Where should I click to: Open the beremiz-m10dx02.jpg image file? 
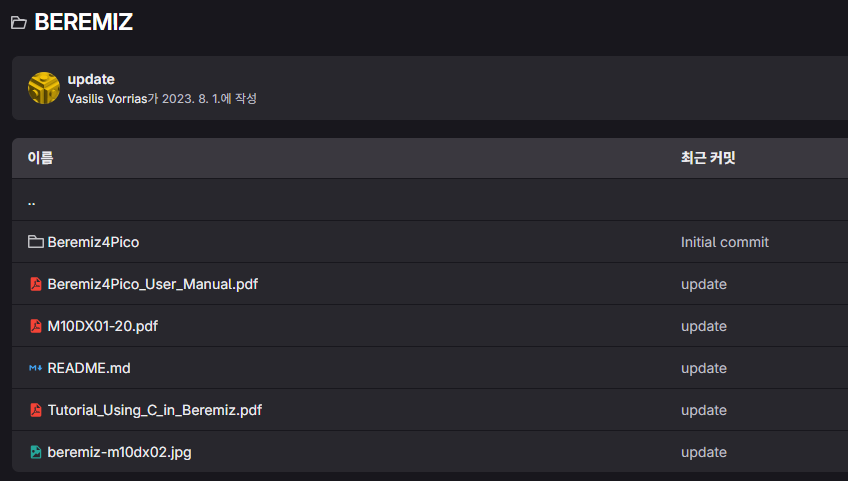click(x=119, y=452)
